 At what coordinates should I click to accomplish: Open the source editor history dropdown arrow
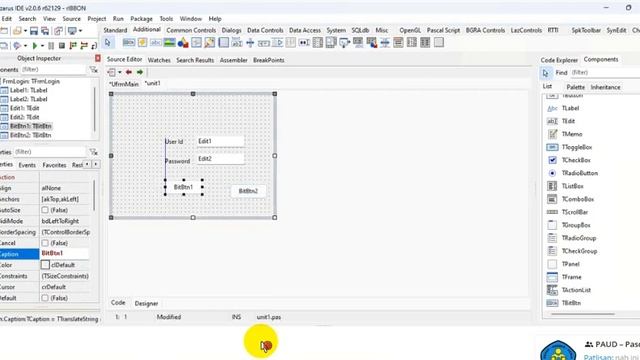click(x=120, y=73)
